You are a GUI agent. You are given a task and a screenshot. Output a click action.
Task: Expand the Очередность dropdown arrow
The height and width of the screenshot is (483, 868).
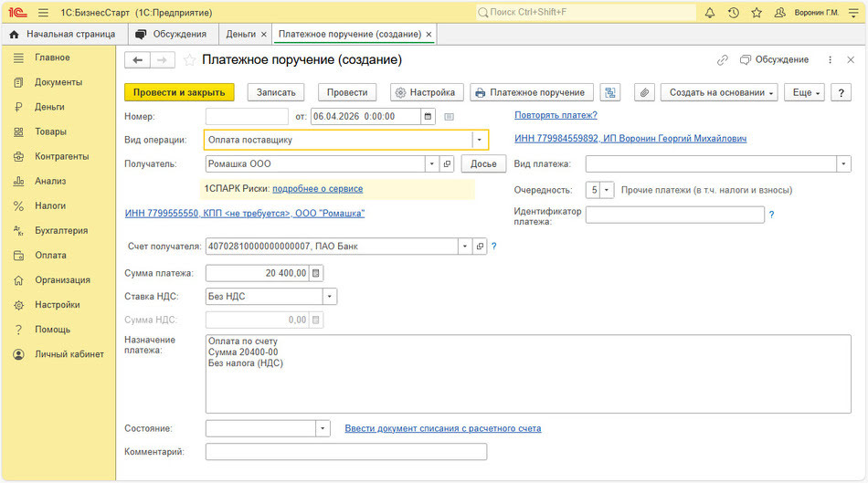click(607, 190)
